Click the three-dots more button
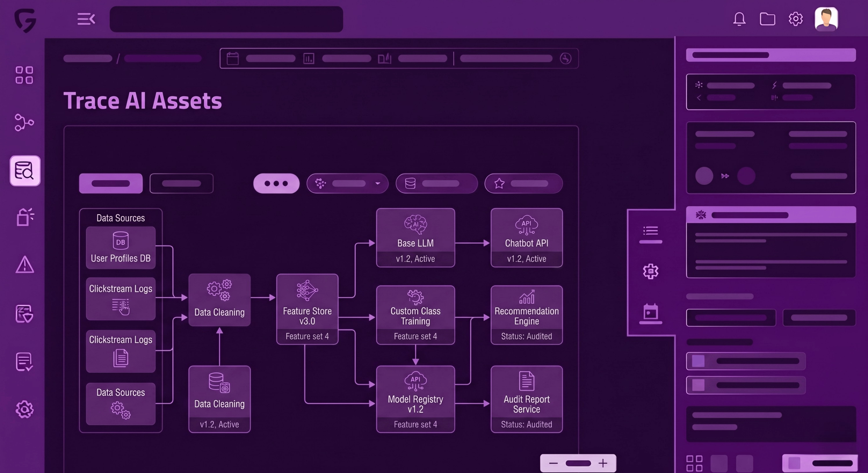868x473 pixels. (276, 183)
